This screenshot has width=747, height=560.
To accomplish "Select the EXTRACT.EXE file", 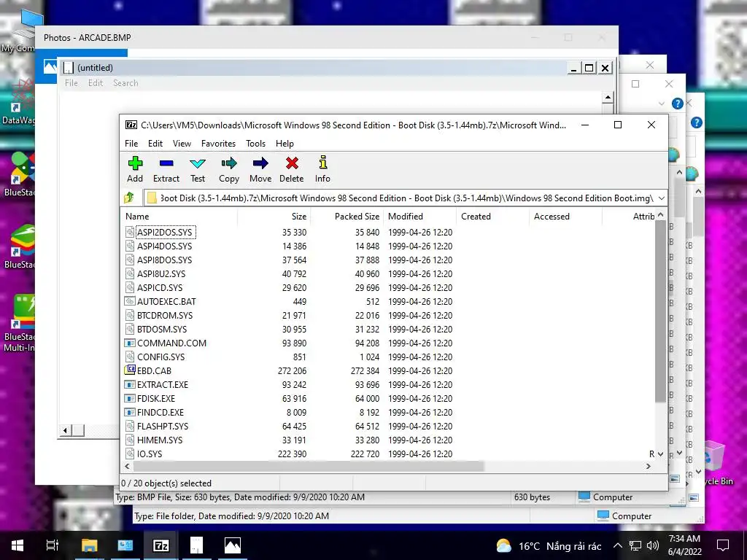I will [163, 384].
